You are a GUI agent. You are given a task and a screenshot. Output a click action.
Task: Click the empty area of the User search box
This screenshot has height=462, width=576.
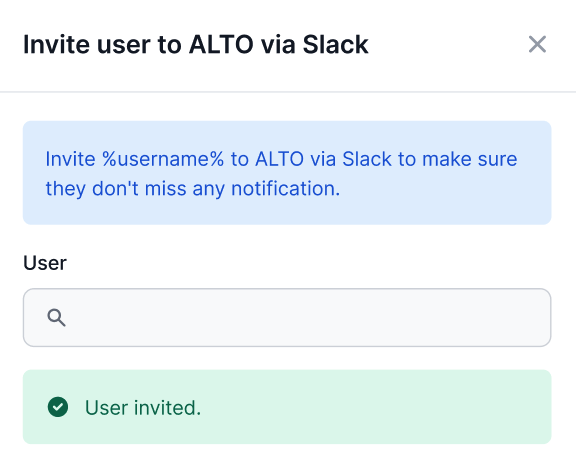pyautogui.click(x=309, y=318)
